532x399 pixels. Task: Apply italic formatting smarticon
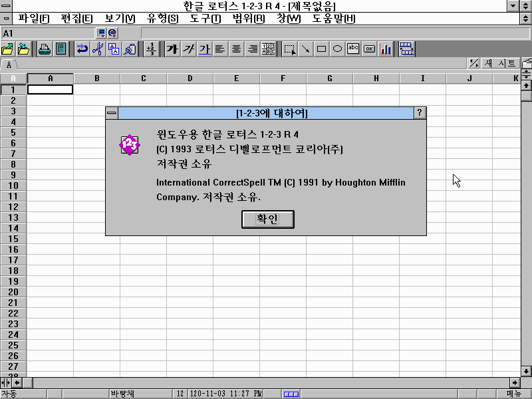(x=188, y=49)
